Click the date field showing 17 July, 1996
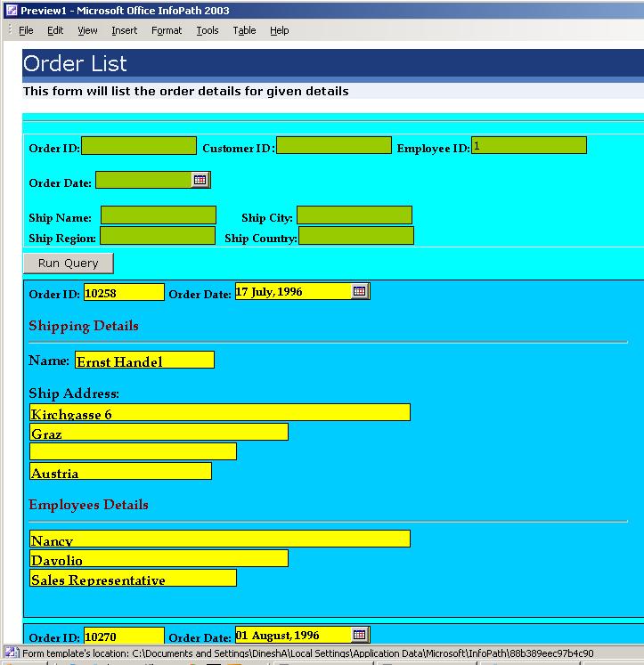This screenshot has width=644, height=665. click(x=293, y=291)
